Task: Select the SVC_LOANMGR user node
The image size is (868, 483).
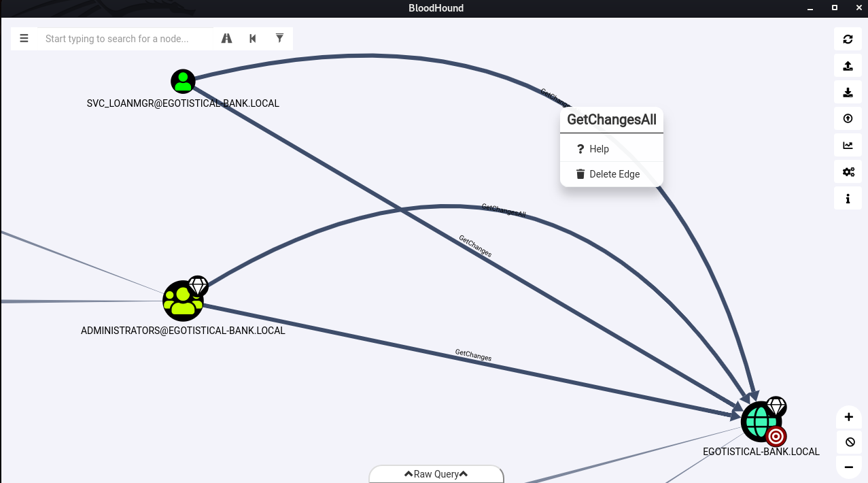Action: (183, 81)
